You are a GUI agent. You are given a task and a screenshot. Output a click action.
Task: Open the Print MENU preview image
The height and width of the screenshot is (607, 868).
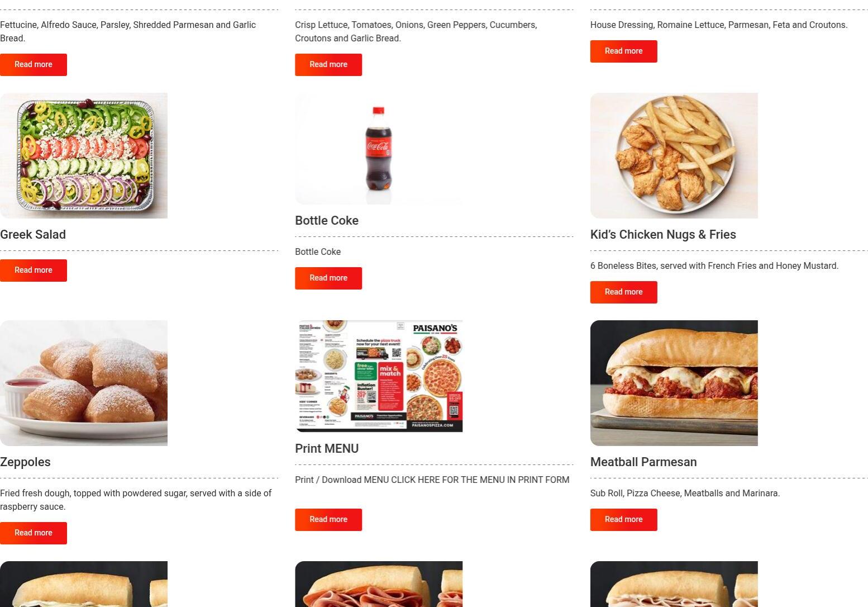[379, 376]
